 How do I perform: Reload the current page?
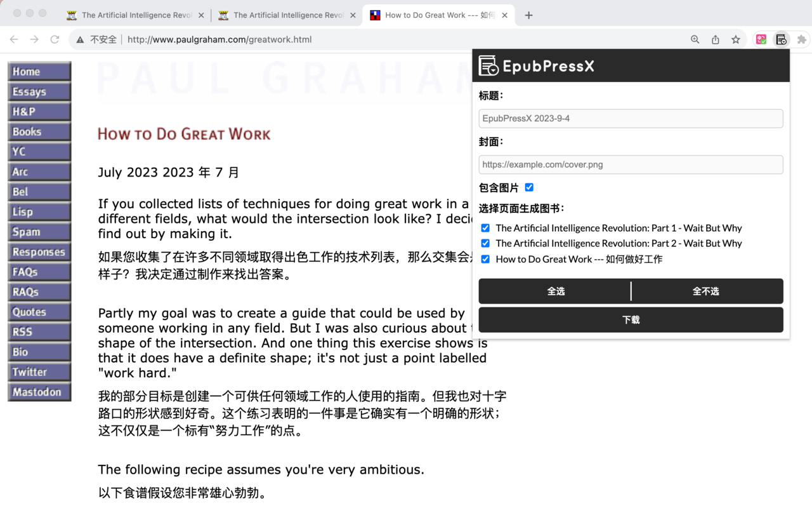[55, 39]
